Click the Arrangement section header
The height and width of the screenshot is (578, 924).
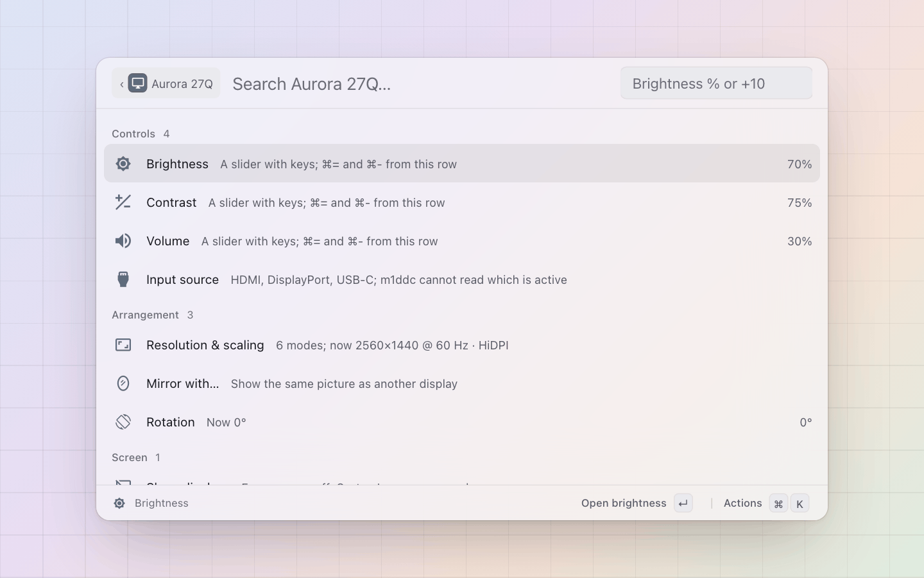152,315
